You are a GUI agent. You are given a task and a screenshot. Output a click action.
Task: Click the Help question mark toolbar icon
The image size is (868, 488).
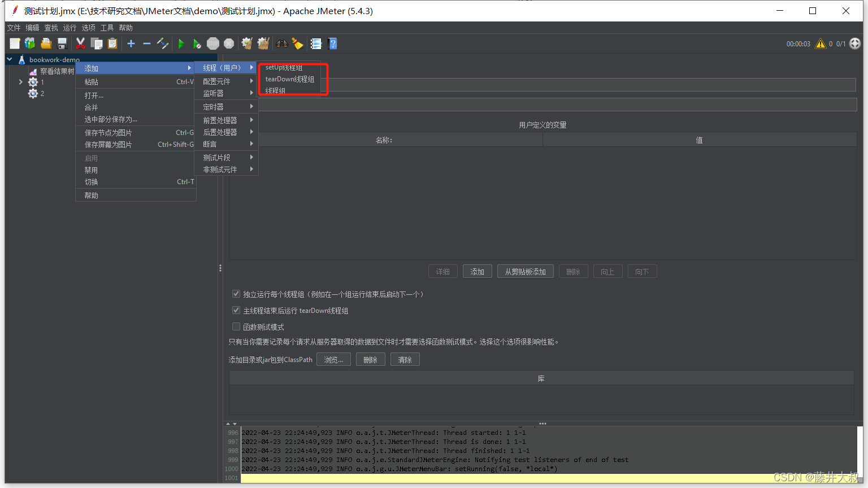tap(332, 43)
